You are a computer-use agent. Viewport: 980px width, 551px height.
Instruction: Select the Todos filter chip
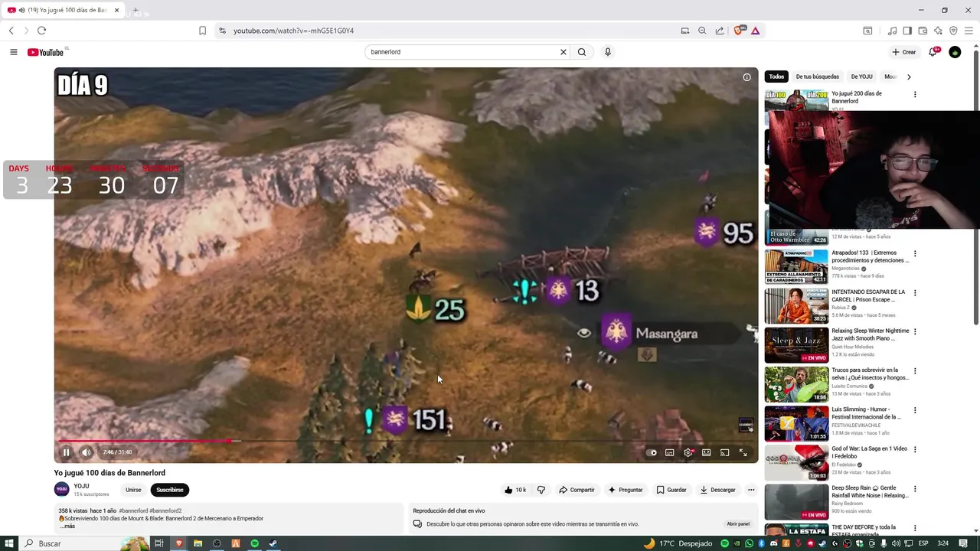click(x=776, y=77)
